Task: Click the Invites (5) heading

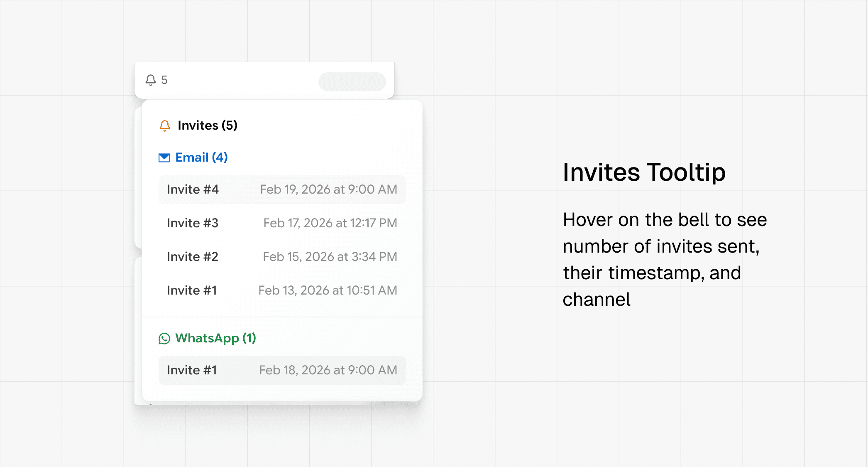Action: (207, 125)
